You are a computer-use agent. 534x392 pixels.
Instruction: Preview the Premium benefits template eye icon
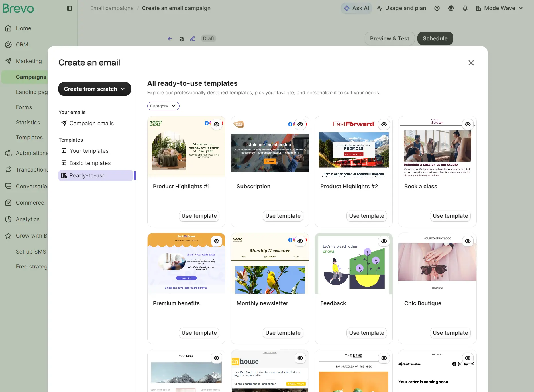click(217, 241)
